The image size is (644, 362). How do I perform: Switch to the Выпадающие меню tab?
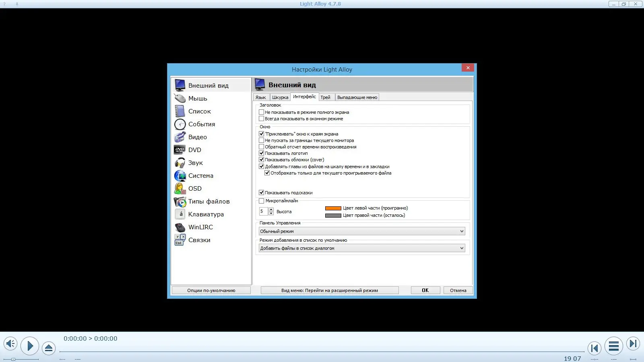357,97
